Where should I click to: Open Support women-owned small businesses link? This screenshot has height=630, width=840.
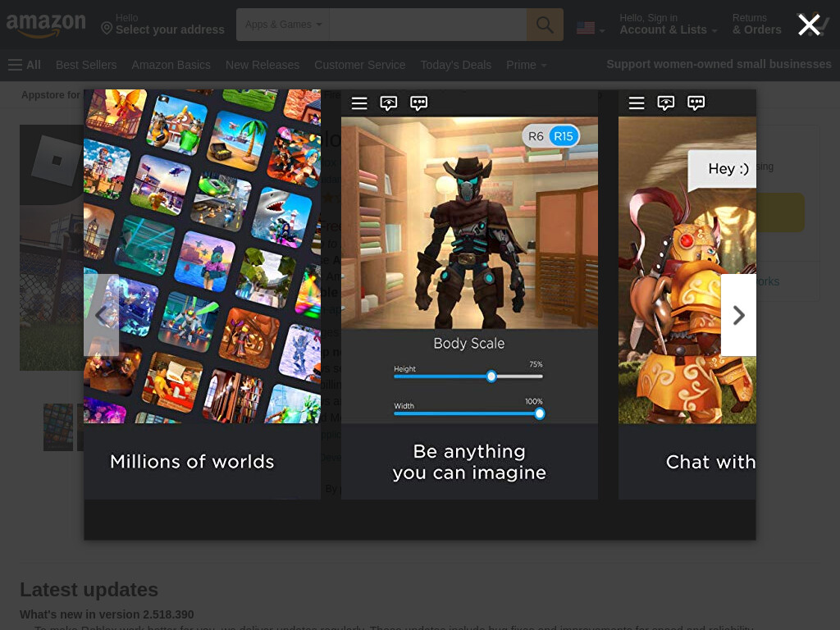coord(719,64)
